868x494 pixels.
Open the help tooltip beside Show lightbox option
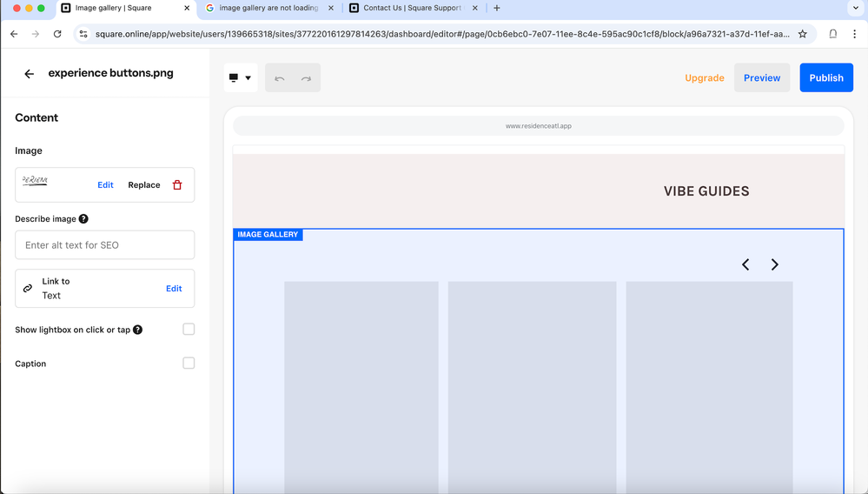click(x=137, y=330)
